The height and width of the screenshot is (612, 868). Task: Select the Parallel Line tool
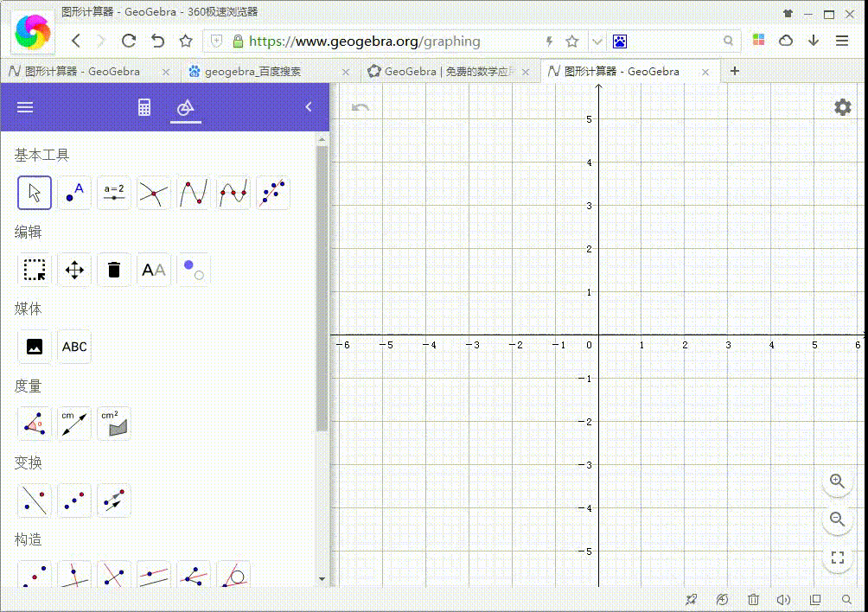click(153, 574)
